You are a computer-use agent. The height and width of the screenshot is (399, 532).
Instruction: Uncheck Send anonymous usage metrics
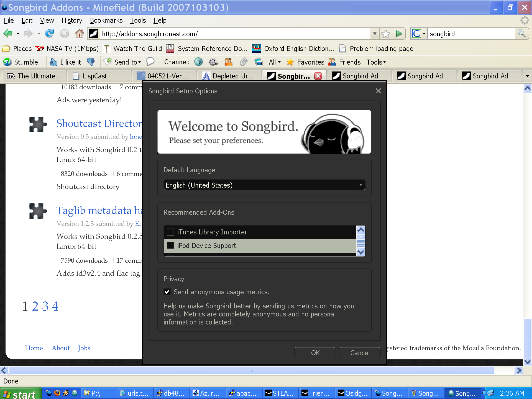point(167,292)
